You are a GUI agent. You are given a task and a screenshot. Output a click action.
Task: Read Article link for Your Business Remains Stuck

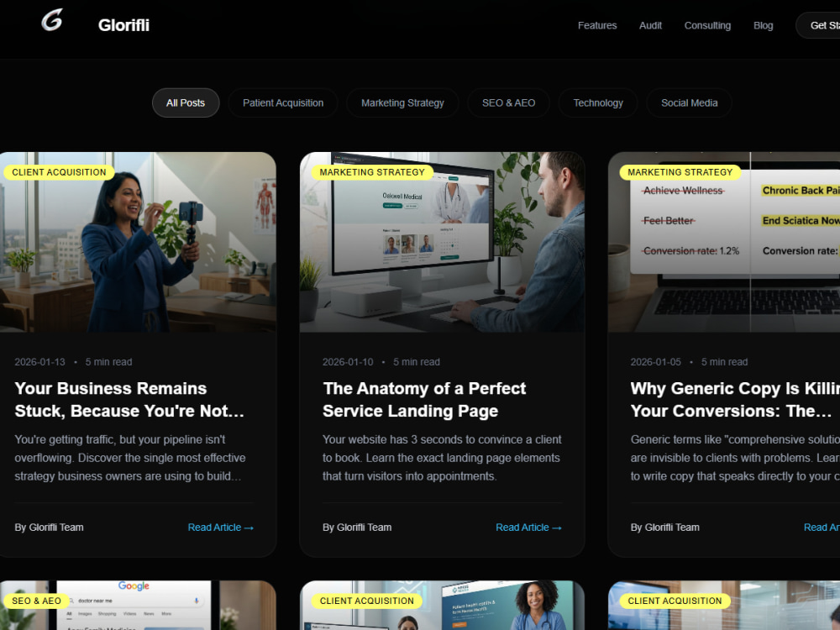pos(220,528)
